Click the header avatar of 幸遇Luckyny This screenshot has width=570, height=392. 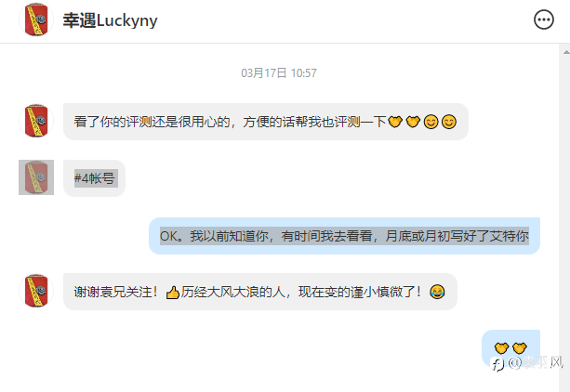coord(36,20)
